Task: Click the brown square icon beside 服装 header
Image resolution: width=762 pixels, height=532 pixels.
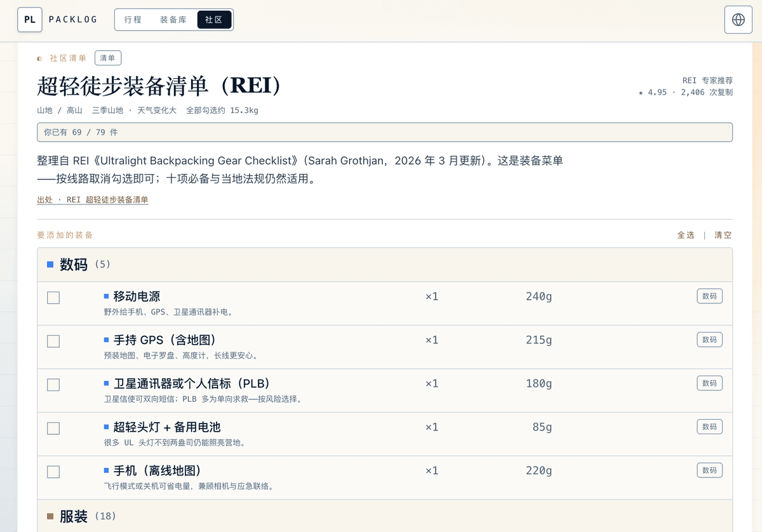Action: click(x=50, y=517)
